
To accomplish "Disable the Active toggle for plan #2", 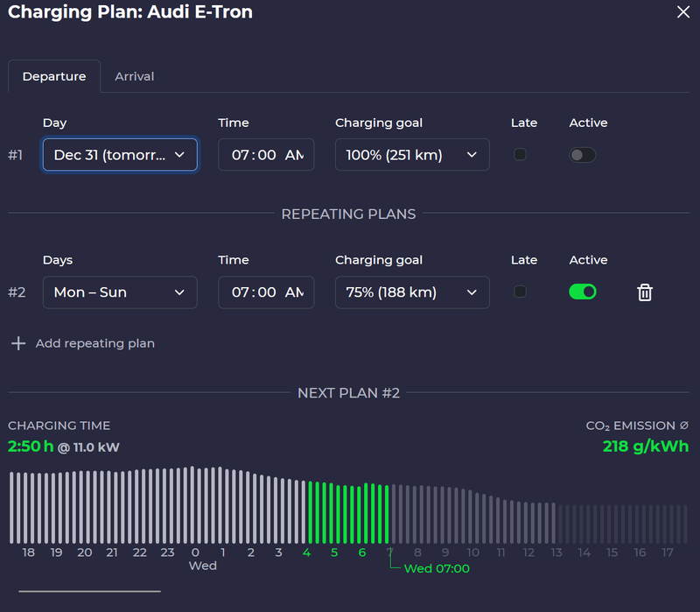I will click(x=583, y=292).
